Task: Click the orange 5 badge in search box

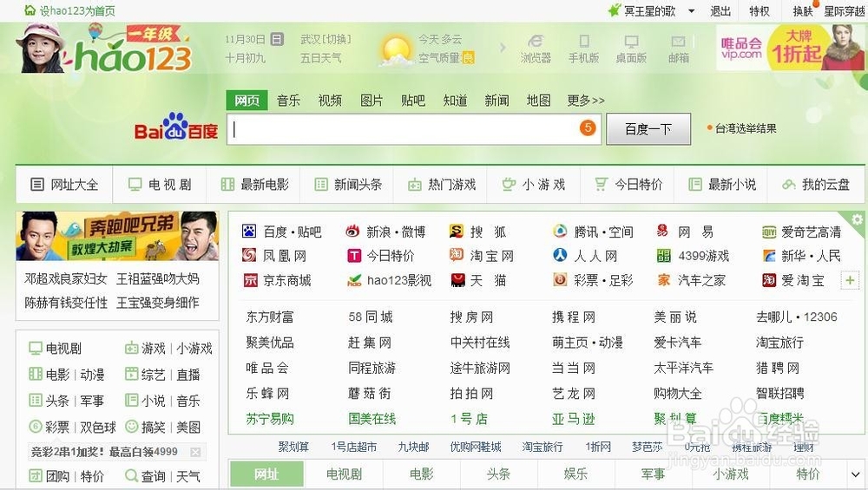Action: point(588,127)
